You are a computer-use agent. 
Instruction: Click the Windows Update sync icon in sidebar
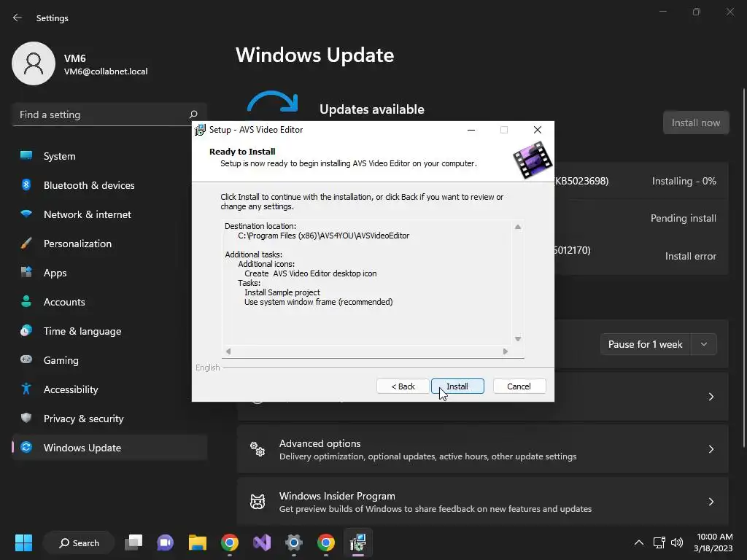click(26, 447)
